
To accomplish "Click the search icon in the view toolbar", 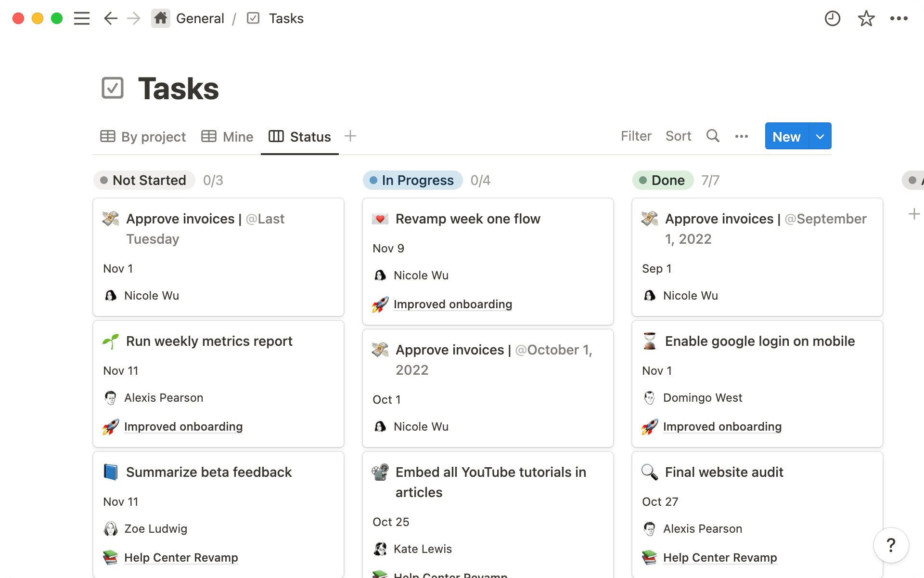I will pyautogui.click(x=713, y=136).
